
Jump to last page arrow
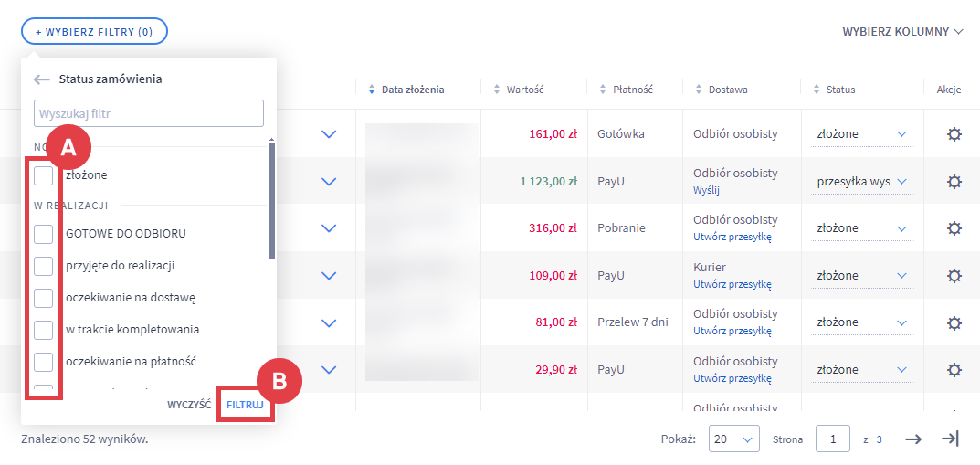[950, 439]
